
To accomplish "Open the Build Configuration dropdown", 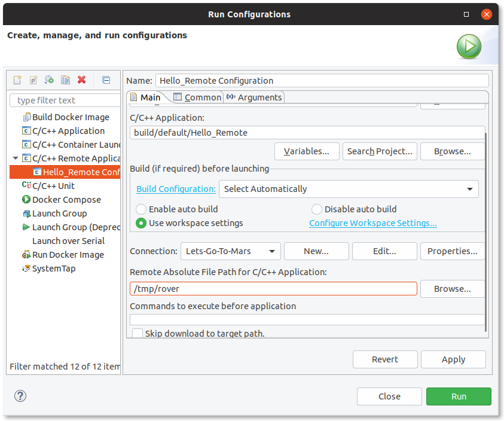I will coord(349,189).
